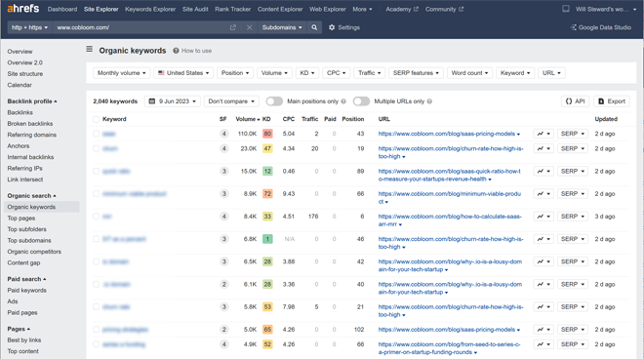Viewport: 644px width, 359px height.
Task: Open trend chart for volume 15.0K row
Action: [x=543, y=172]
